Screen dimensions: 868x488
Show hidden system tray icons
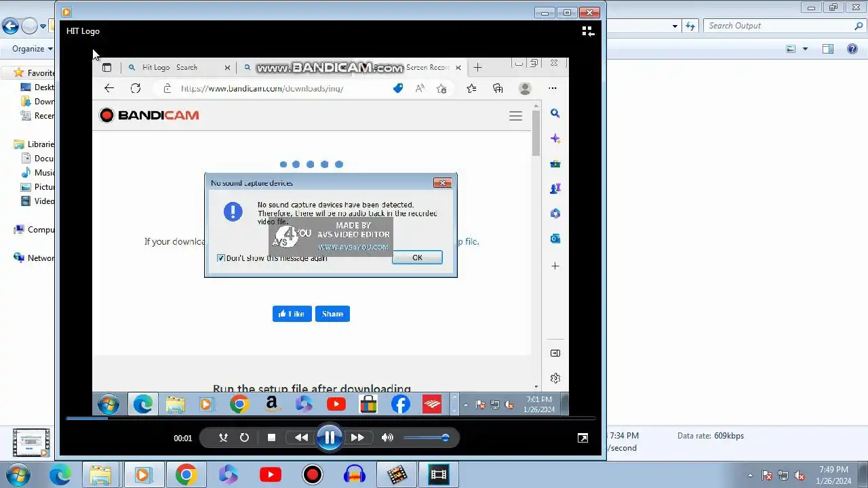750,475
